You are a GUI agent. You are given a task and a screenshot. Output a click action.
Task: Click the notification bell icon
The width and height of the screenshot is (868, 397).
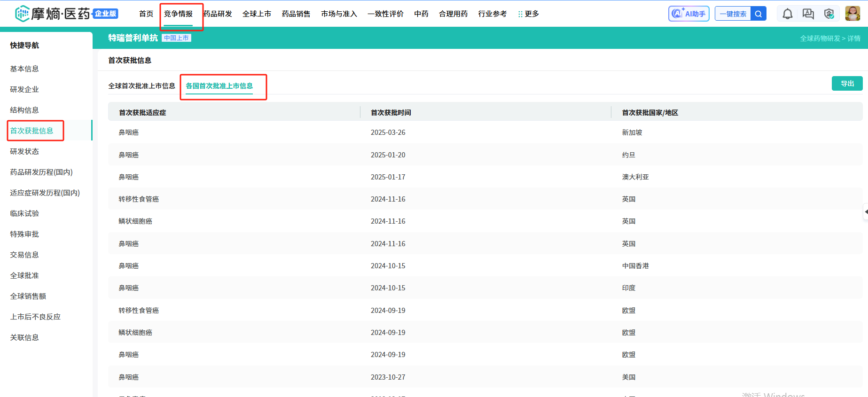click(787, 14)
